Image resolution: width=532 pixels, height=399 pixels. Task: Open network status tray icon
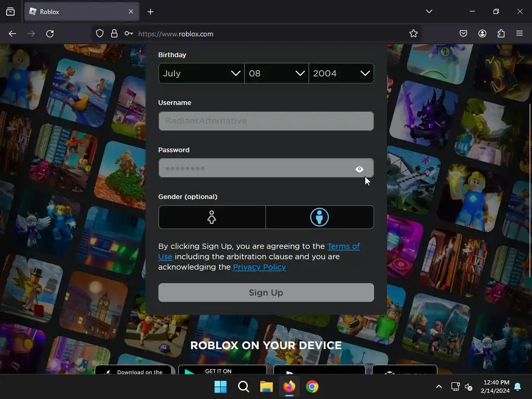coord(455,387)
